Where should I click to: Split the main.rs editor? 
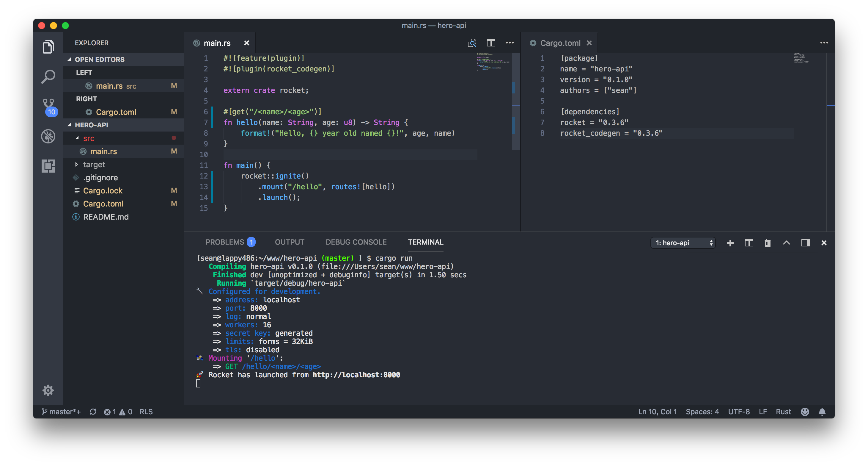[491, 43]
